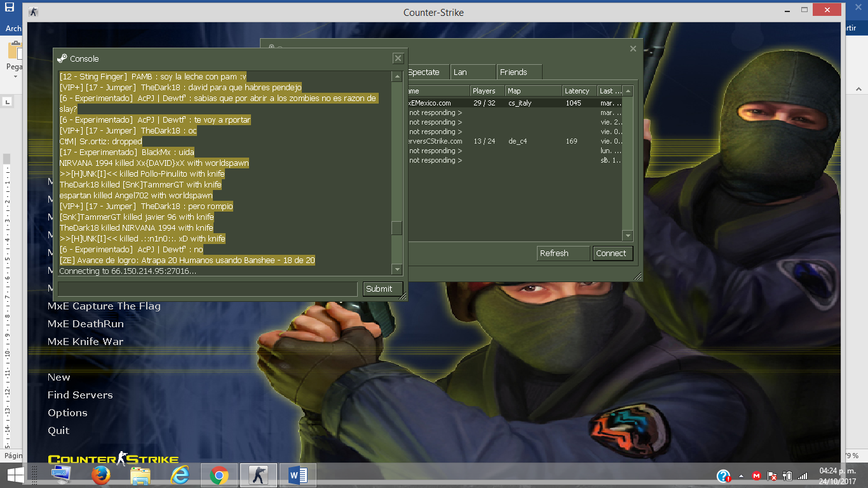This screenshot has height=488, width=868.
Task: Click the de_c4 map cell
Action: 518,141
